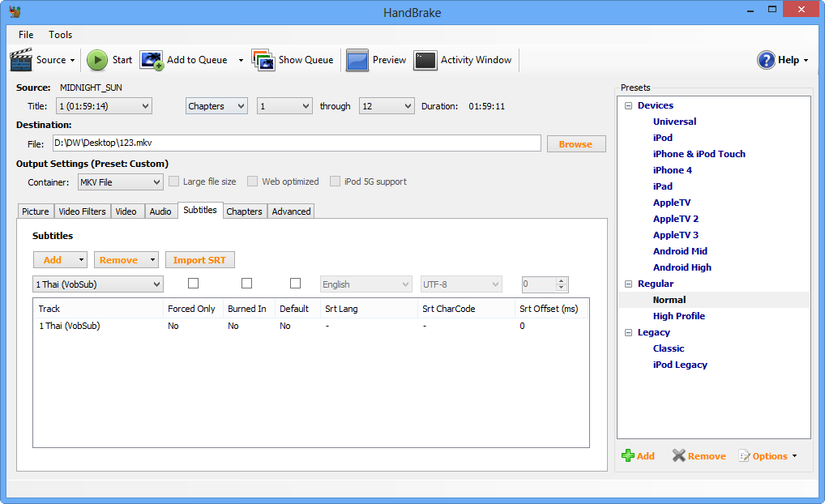Viewport: 825px width, 504px height.
Task: Enable Web optimized checkbox
Action: pos(253,182)
